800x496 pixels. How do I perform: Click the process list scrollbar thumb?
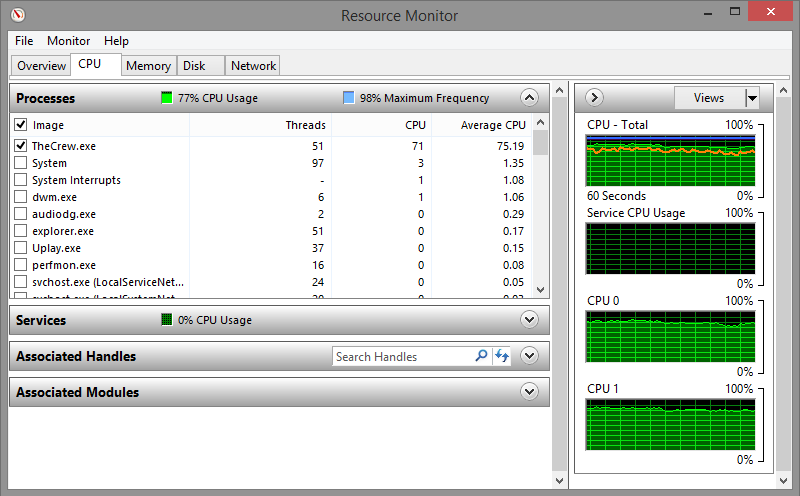pos(541,142)
